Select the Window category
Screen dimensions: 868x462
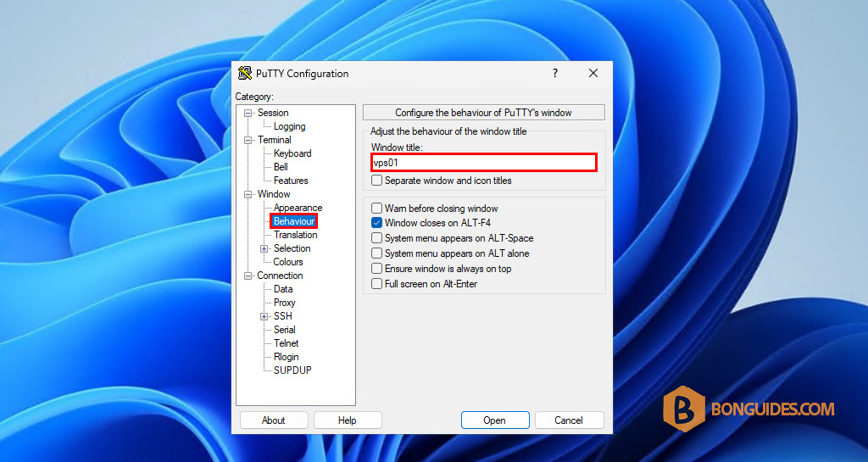click(x=274, y=194)
